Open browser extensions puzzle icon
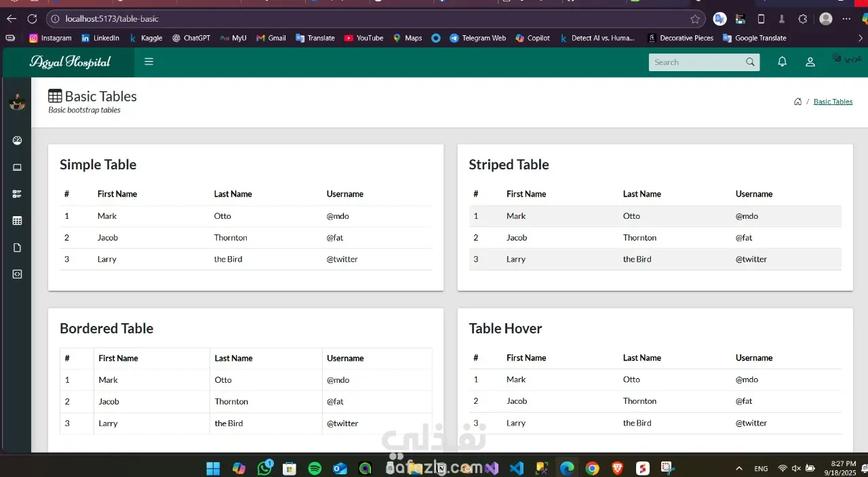 [x=803, y=19]
